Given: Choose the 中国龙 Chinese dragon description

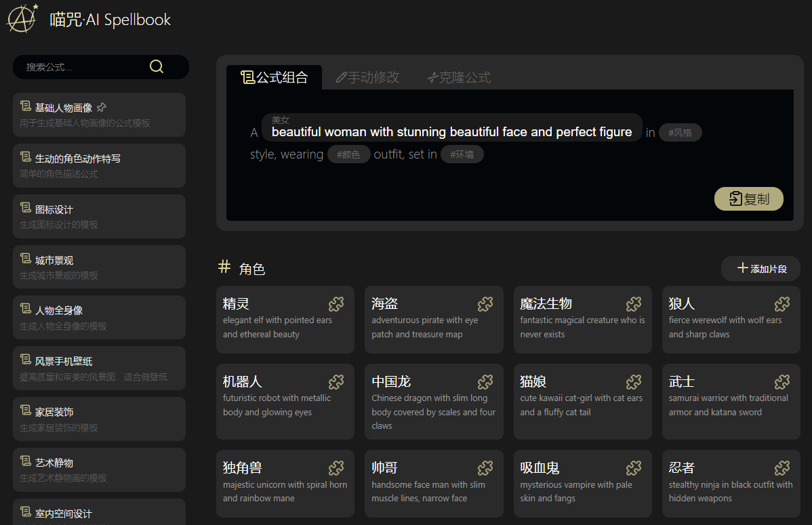Looking at the screenshot, I should pyautogui.click(x=433, y=412).
